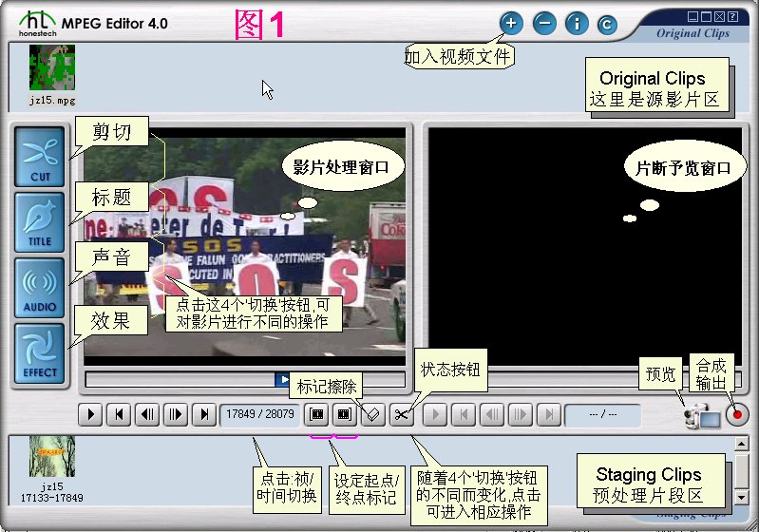The image size is (759, 532).
Task: Click the round 'C' button
Action: [x=606, y=24]
